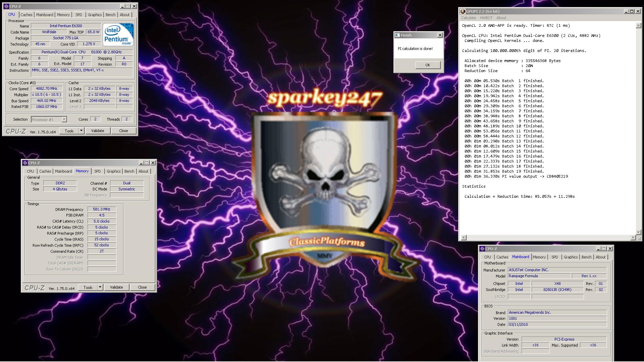Viewport: 644px width, 362px height.
Task: Open Graphics tab in CPU-Z Memory window
Action: pyautogui.click(x=114, y=171)
